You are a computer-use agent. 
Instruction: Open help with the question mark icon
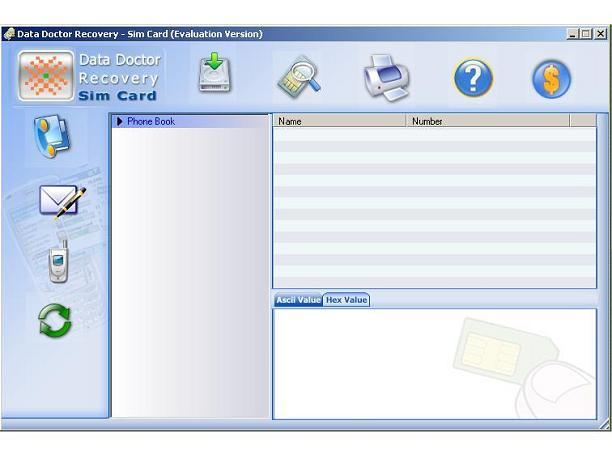tap(473, 78)
